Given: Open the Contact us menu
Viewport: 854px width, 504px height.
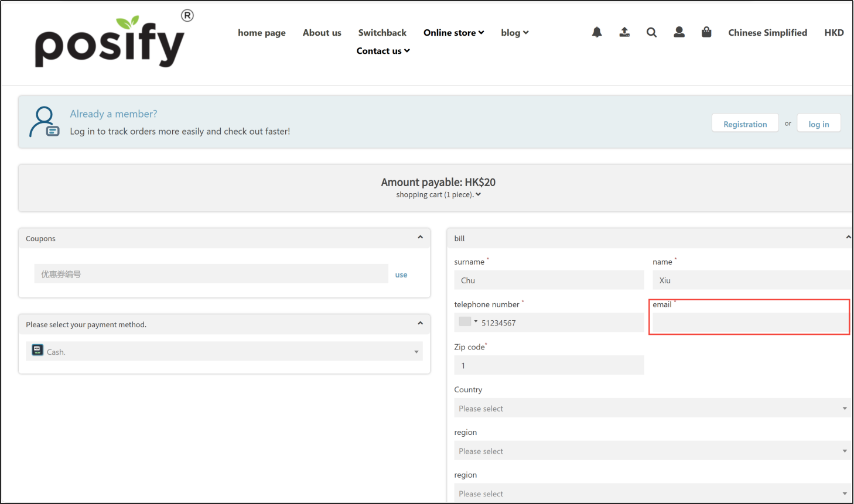Looking at the screenshot, I should [x=383, y=51].
